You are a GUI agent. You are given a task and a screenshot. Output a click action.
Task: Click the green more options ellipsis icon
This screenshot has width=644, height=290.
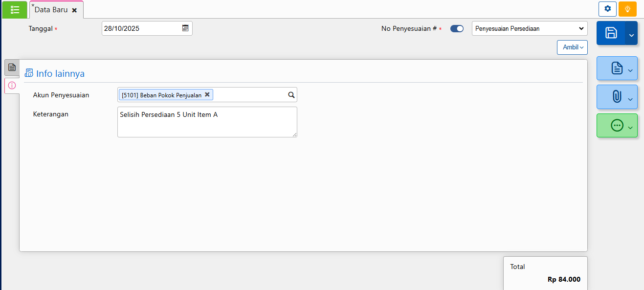[616, 126]
